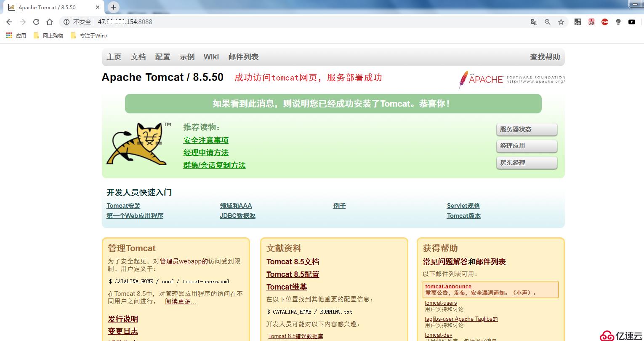Reload the Tomcat page
The height and width of the screenshot is (341, 644).
[36, 22]
